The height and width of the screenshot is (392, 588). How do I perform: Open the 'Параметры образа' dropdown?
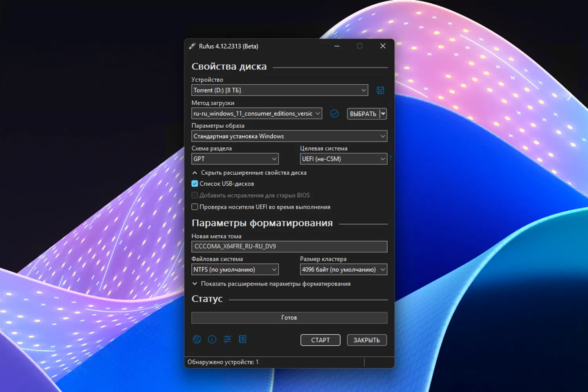(289, 136)
